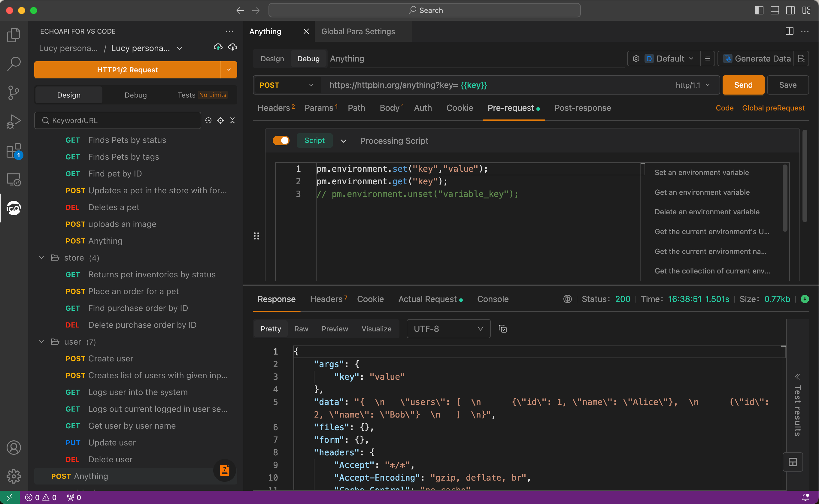Click the Pre-request script toggle enable button
This screenshot has height=504, width=819.
[x=280, y=140]
